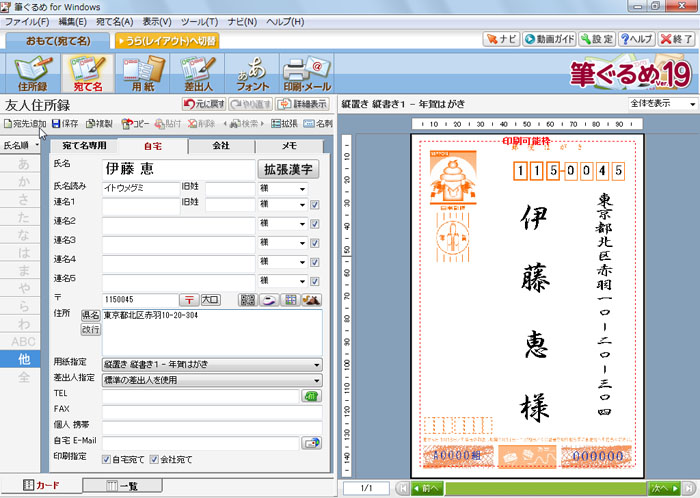Toggle the 自宅宛て print checkbox
Viewport: 700px width, 498px height.
(x=107, y=459)
